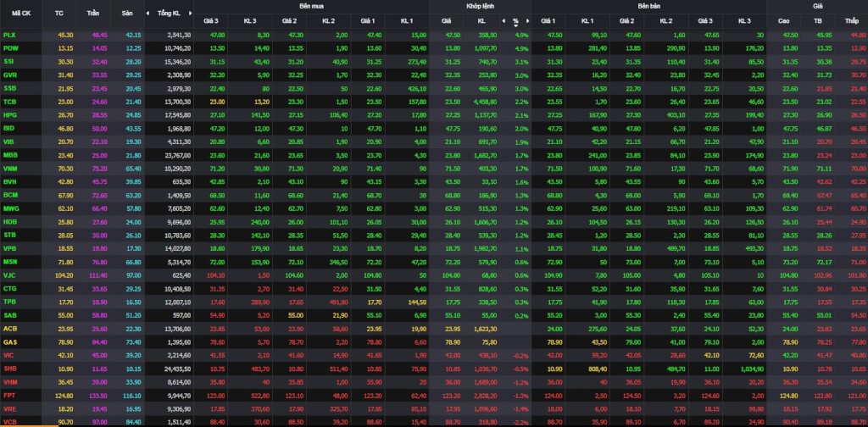Click SHB total volume 24,435,50
The image size is (868, 427).
(178, 369)
